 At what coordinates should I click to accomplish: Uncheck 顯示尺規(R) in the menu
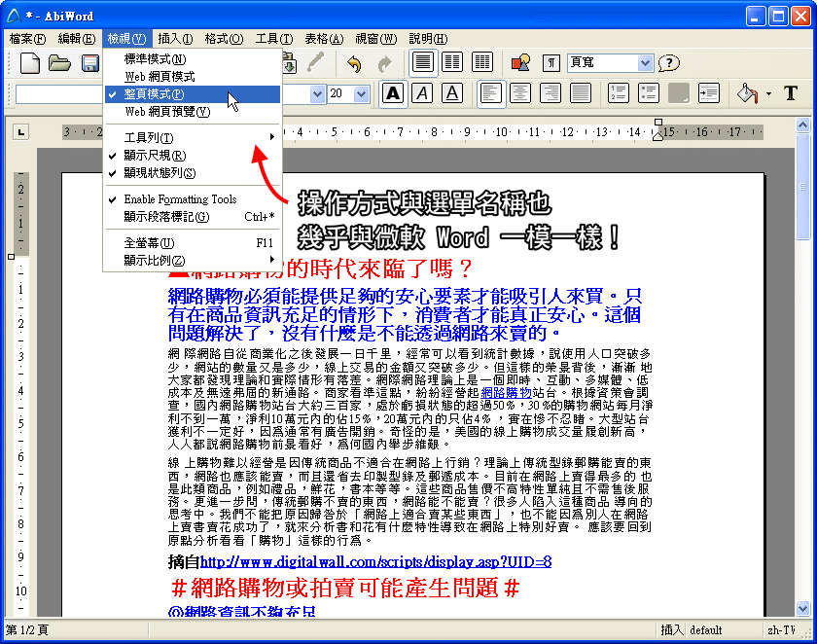tap(193, 156)
